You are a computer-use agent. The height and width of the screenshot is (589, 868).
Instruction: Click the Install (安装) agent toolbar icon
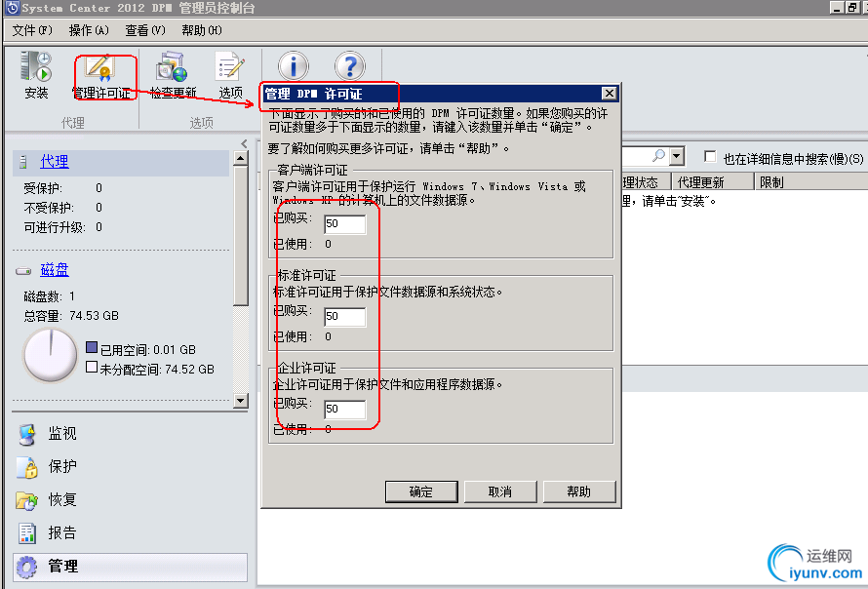pyautogui.click(x=36, y=66)
